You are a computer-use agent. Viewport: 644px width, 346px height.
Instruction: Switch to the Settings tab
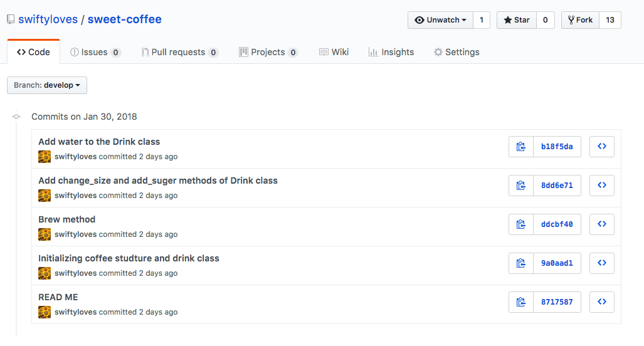click(457, 52)
